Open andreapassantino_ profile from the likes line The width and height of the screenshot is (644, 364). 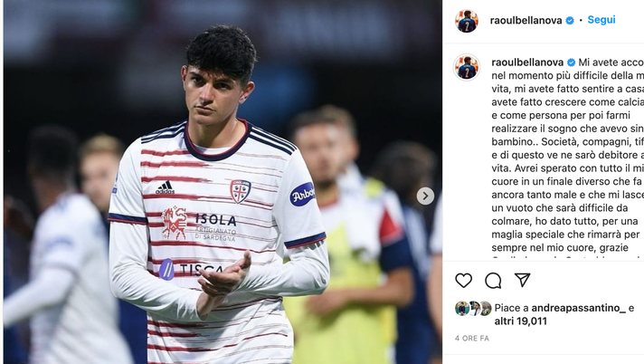578,308
